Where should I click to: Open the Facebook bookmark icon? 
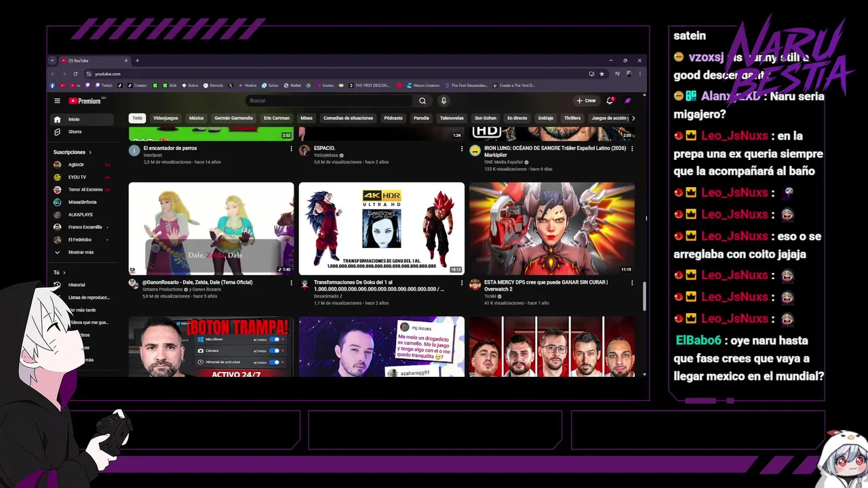pos(52,85)
